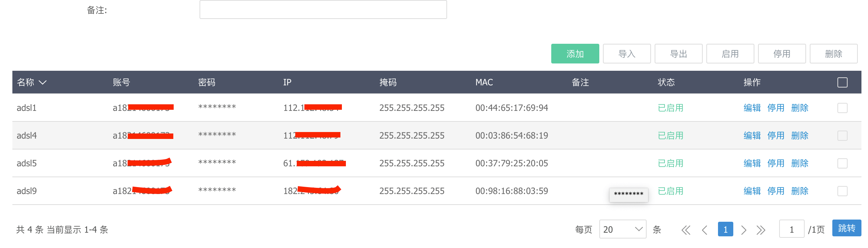Check the row checkbox for adsl9
The width and height of the screenshot is (868, 248).
point(843,191)
